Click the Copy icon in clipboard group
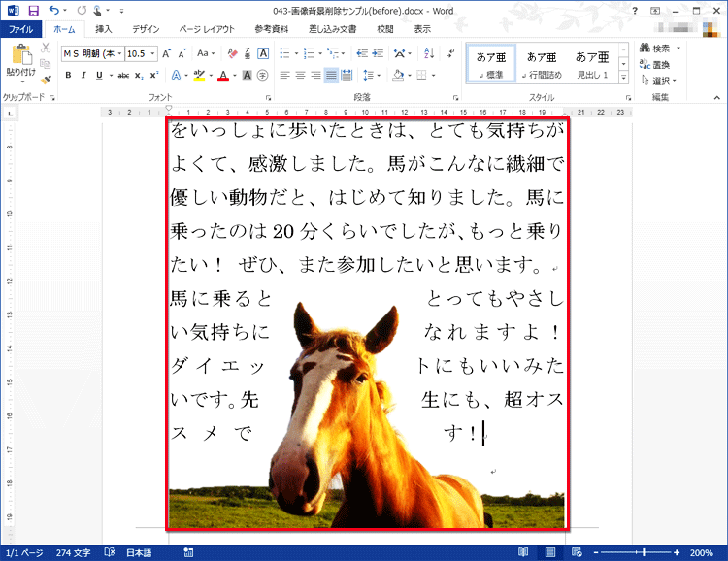The height and width of the screenshot is (561, 728). pos(45,64)
